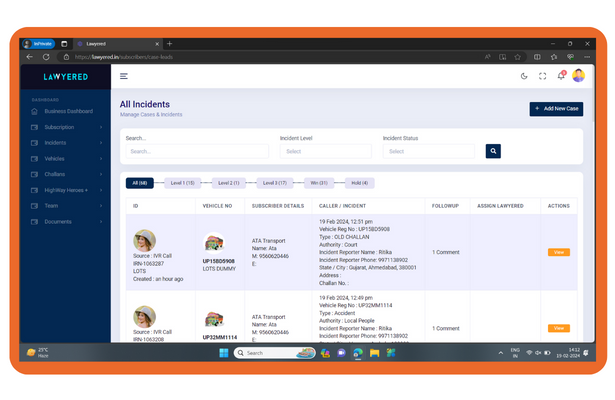This screenshot has height=400, width=615.
Task: Open the user profile avatar menu
Action: pyautogui.click(x=578, y=76)
